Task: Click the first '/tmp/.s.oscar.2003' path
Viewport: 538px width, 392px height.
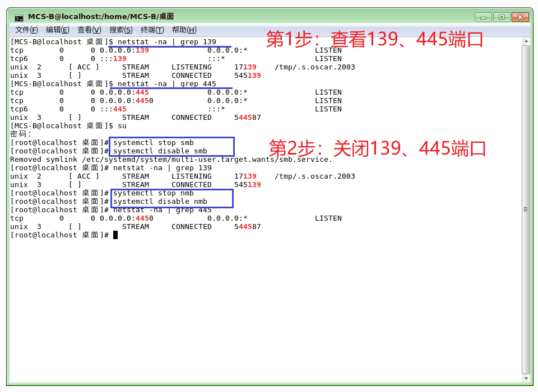Action: point(314,67)
